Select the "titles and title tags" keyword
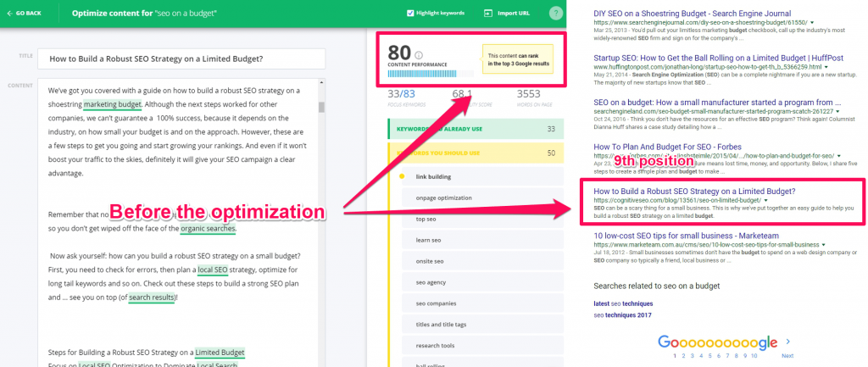Screen dimensions: 868x367 point(482,325)
